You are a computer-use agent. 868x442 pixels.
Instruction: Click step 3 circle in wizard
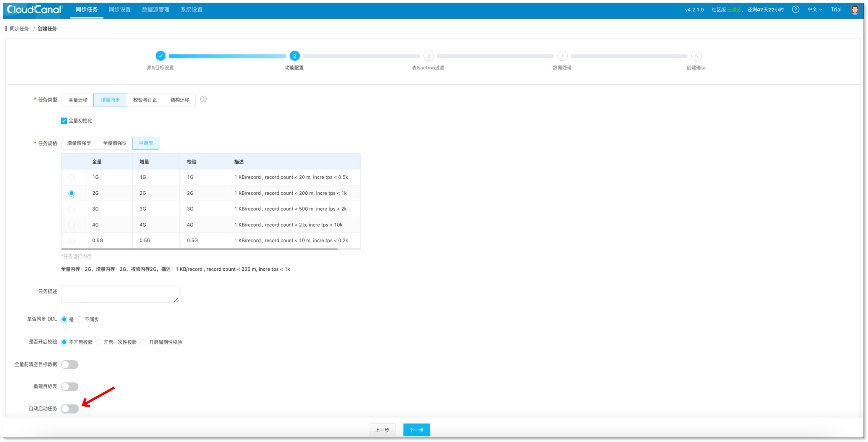tap(428, 56)
